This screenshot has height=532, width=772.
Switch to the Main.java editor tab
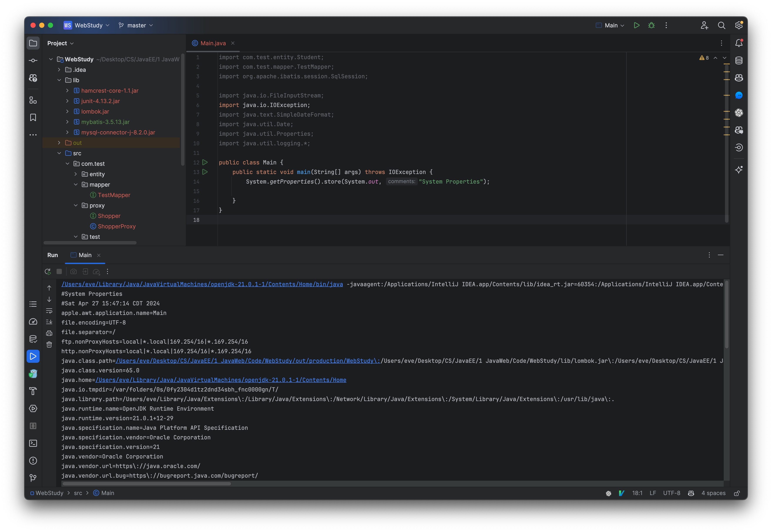(212, 43)
